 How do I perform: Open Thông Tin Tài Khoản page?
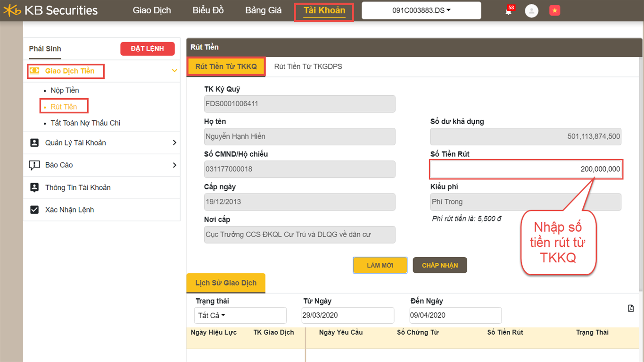click(x=78, y=187)
